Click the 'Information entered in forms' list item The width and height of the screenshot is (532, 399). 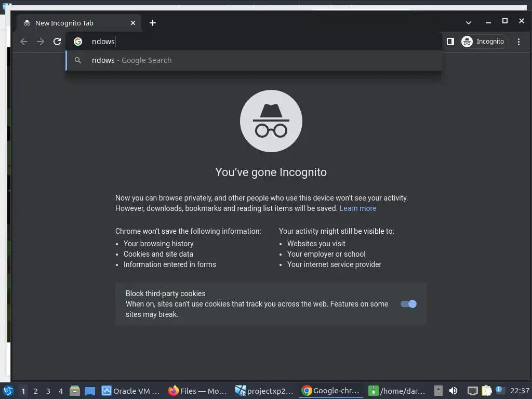coord(170,264)
